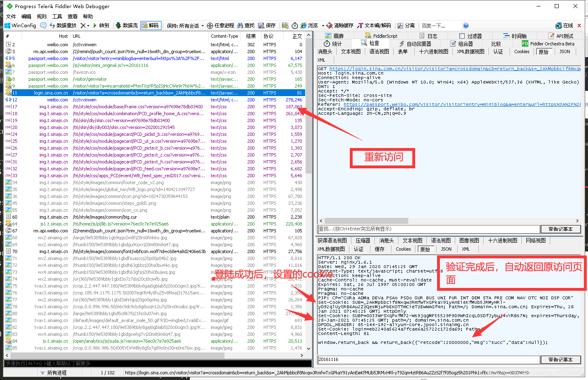
Task: Open the 文件 menu
Action: click(x=11, y=17)
